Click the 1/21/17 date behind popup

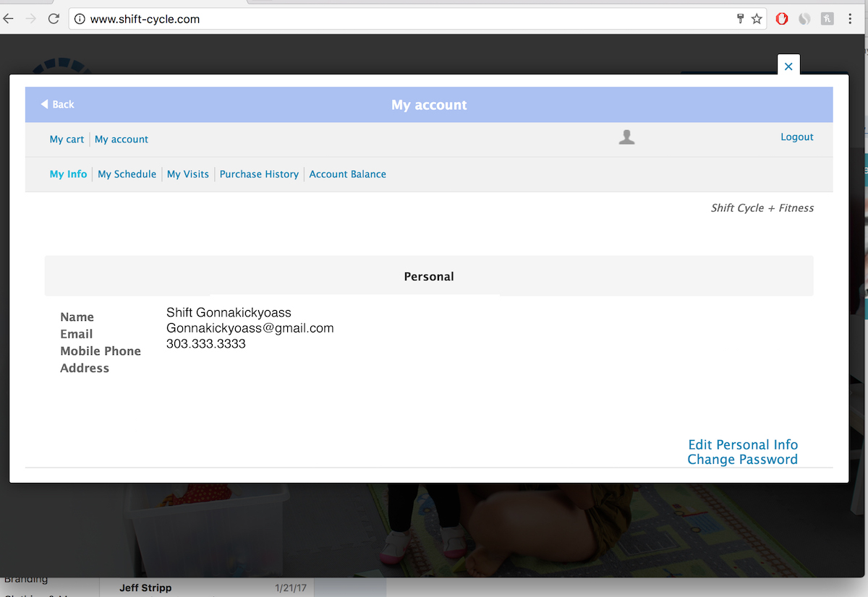click(291, 588)
